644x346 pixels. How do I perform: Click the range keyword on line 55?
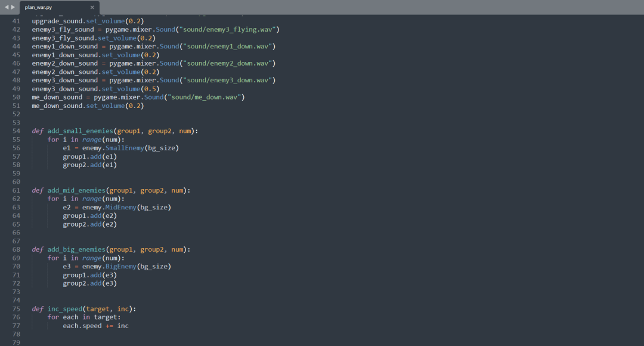[x=90, y=139]
